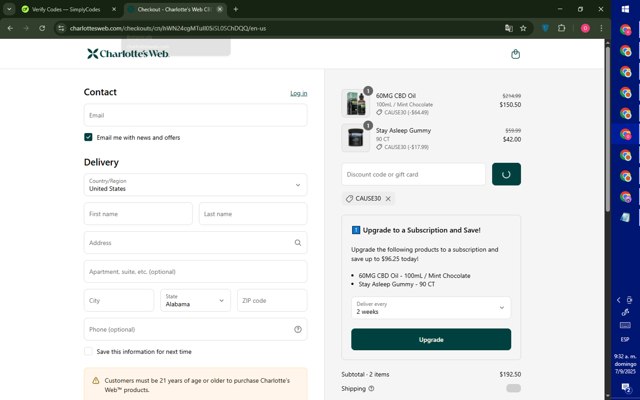Viewport: 640px width, 400px height.
Task: Open the notification center icon
Action: [x=625, y=387]
